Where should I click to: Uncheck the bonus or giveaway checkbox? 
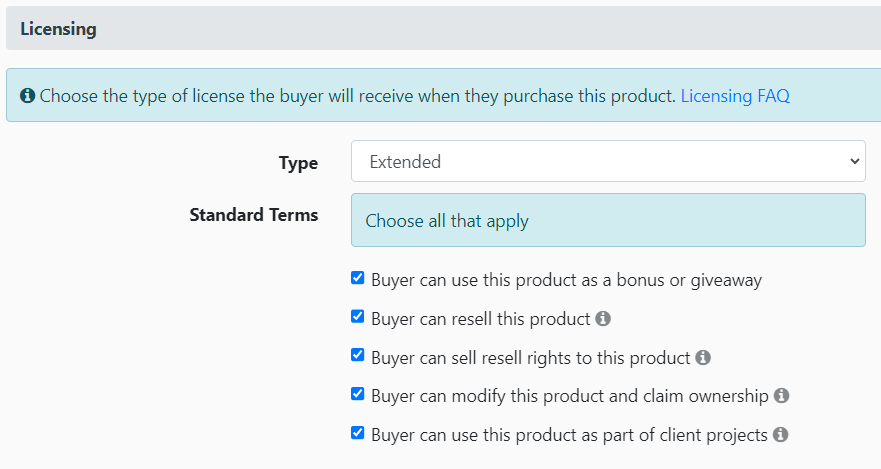click(x=358, y=278)
